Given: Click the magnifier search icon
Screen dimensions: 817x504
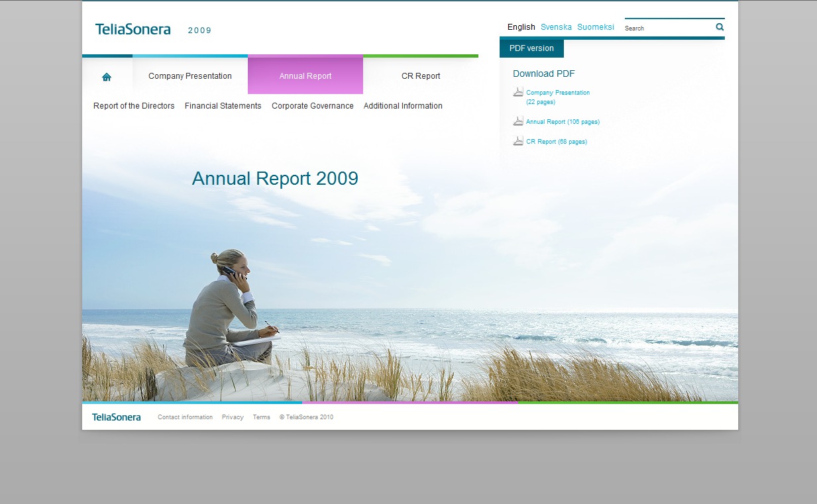Looking at the screenshot, I should click(720, 27).
